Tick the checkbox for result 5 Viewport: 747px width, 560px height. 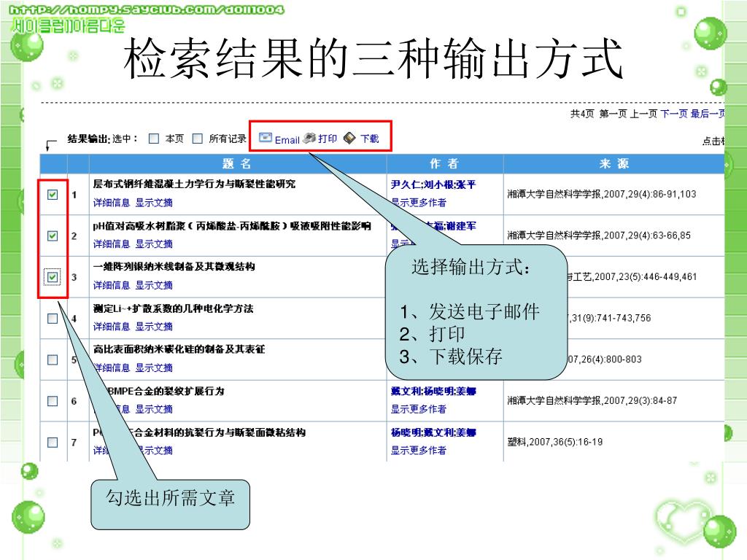(53, 360)
